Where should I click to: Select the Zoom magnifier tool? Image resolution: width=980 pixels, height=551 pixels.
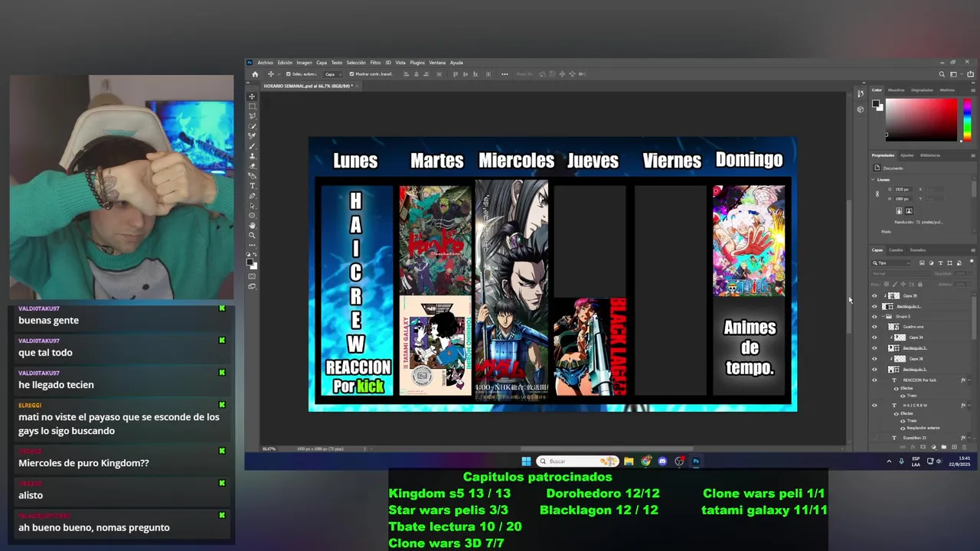(x=253, y=234)
